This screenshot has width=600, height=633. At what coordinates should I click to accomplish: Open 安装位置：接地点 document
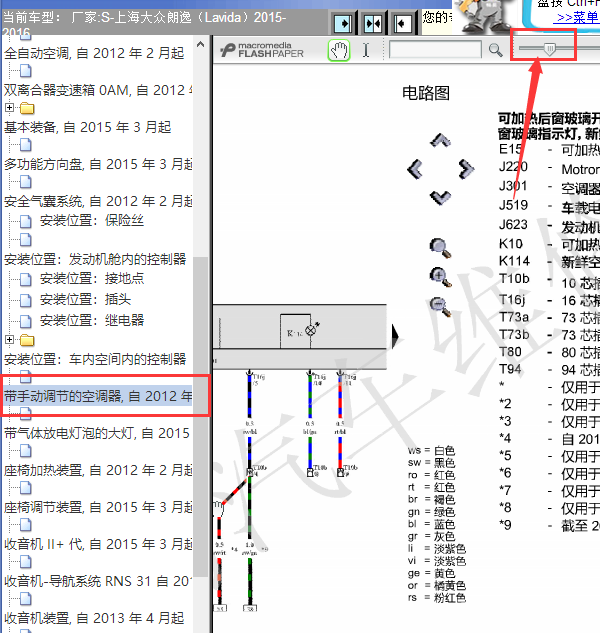point(92,279)
